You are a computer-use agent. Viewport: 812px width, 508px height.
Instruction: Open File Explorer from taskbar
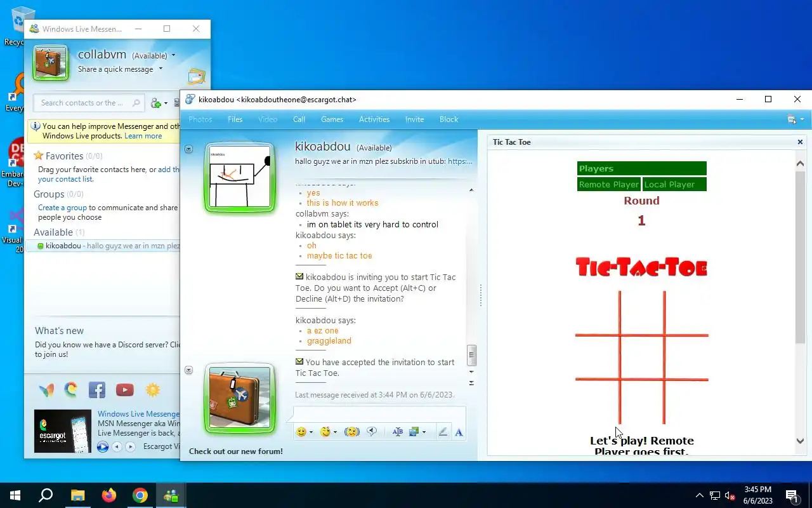[77, 495]
